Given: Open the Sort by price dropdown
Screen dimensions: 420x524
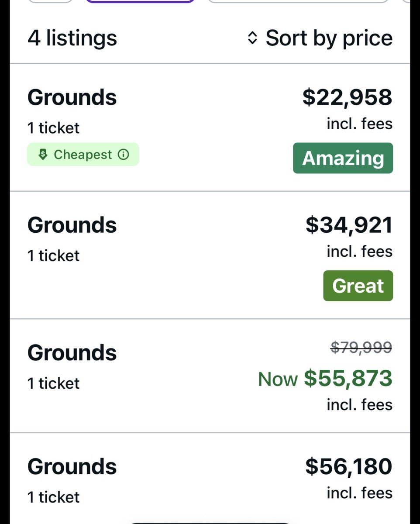Looking at the screenshot, I should point(320,38).
